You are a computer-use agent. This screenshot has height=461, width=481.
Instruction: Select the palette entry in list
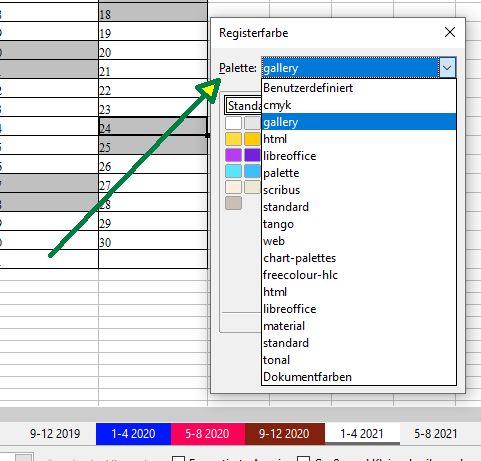pyautogui.click(x=359, y=173)
